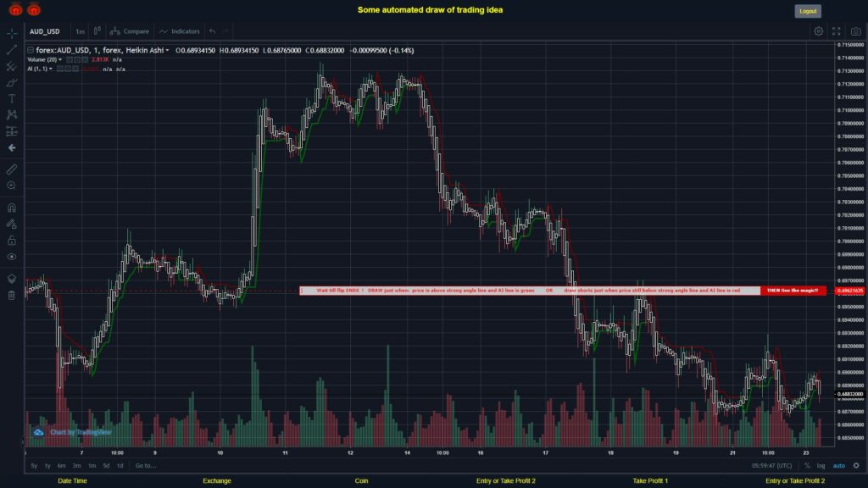Collapse the chart legend toggle box

pos(31,50)
